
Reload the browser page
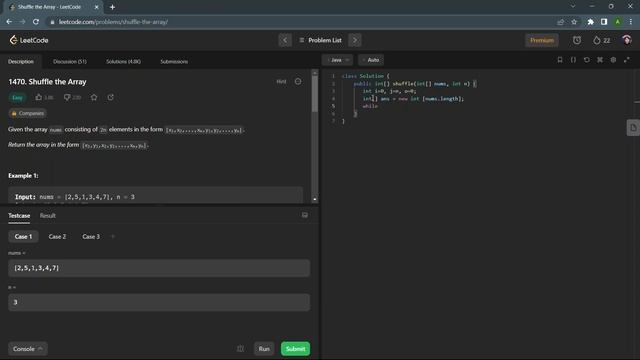coord(36,22)
